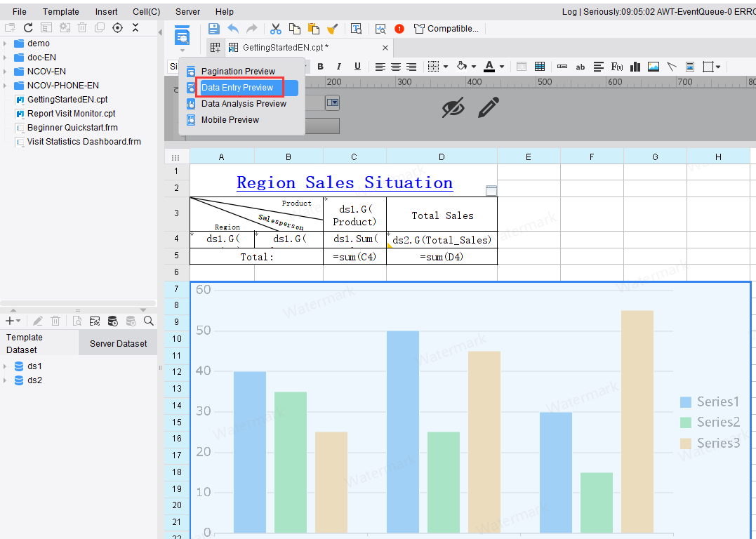The image size is (756, 539).
Task: Click the search icon in dataset panel
Action: (x=149, y=321)
